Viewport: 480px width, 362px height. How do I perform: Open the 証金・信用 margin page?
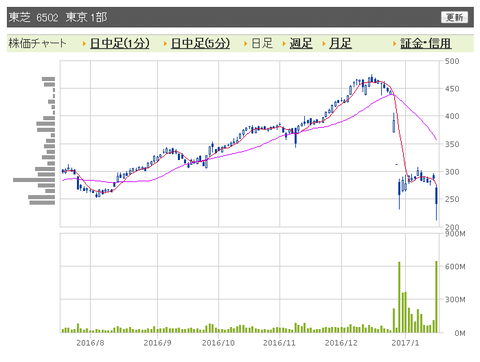pos(426,43)
